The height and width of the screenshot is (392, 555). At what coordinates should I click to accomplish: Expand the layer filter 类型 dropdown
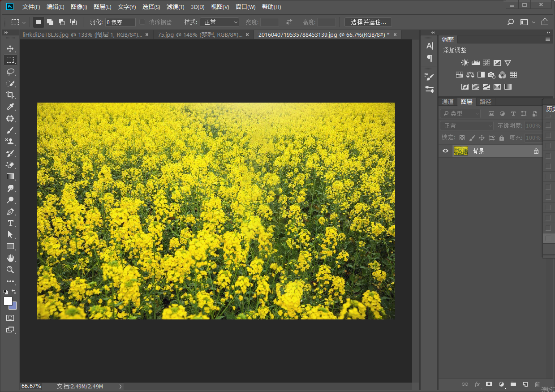(460, 114)
